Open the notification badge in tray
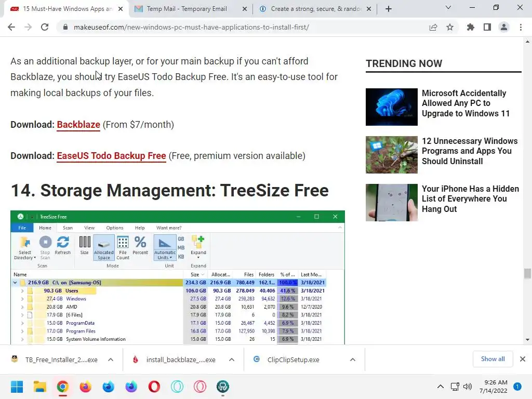This screenshot has height=399, width=532. point(517,387)
